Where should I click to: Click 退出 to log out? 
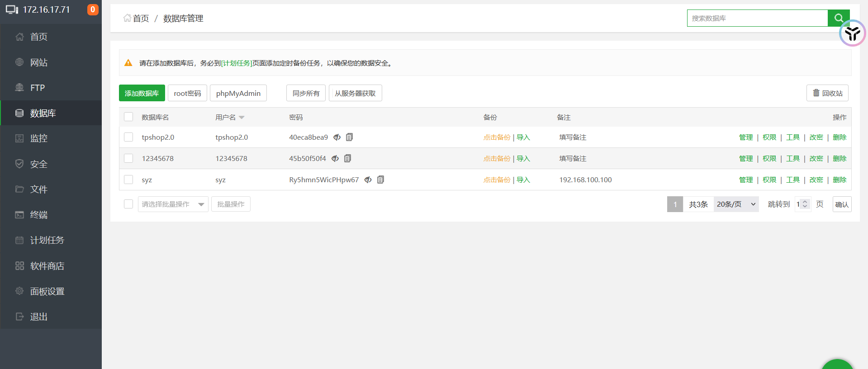(51, 317)
